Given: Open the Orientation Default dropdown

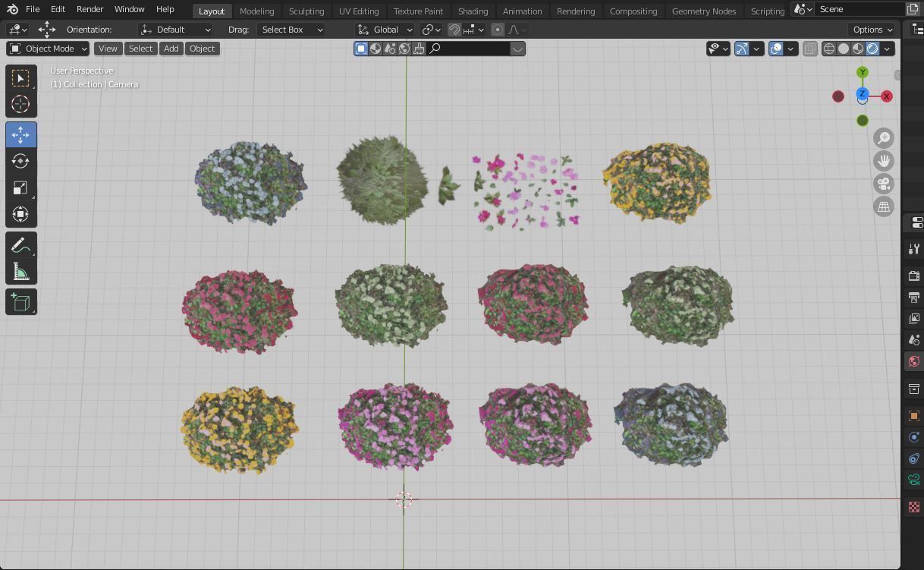Looking at the screenshot, I should click(x=175, y=30).
